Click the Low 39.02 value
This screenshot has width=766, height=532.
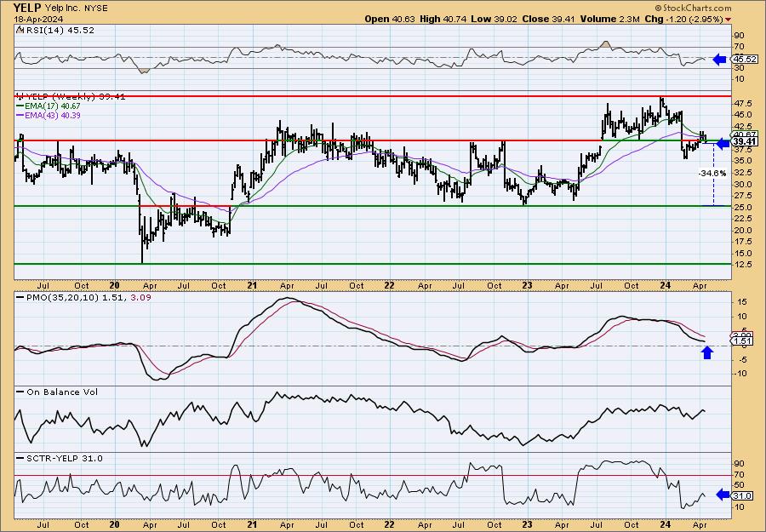(x=494, y=19)
